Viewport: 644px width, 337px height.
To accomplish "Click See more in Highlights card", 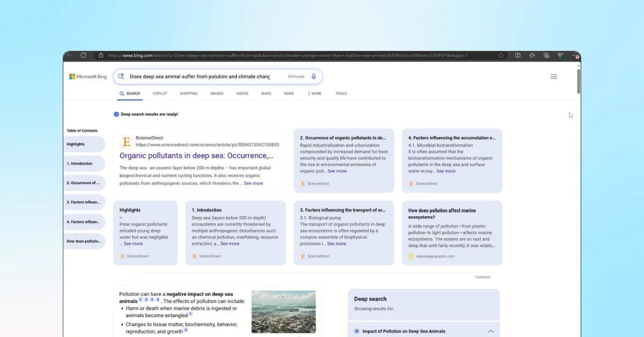I will [x=133, y=244].
